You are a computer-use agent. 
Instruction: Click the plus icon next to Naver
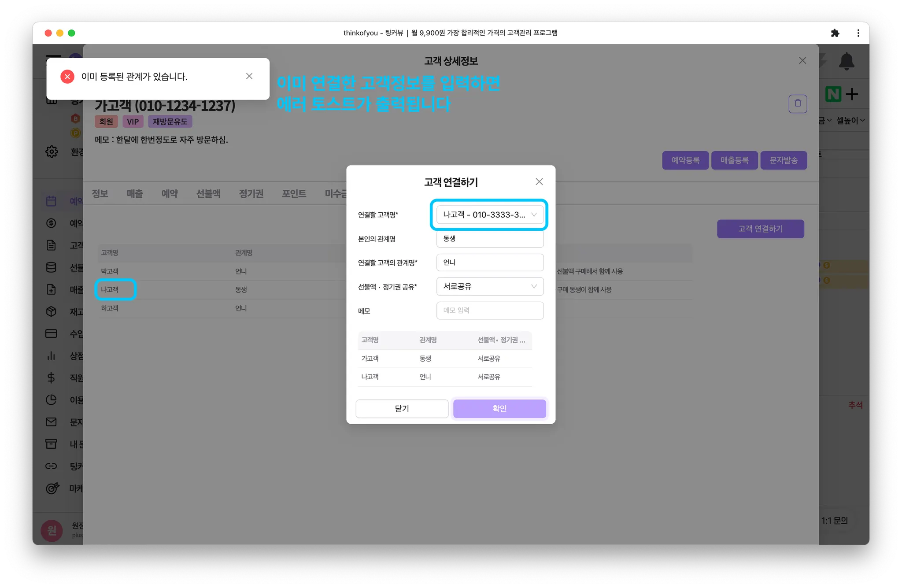coord(852,94)
